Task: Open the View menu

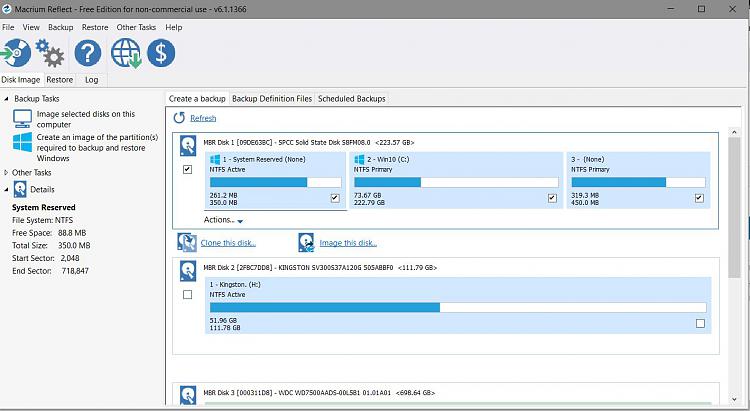Action: pyautogui.click(x=31, y=27)
